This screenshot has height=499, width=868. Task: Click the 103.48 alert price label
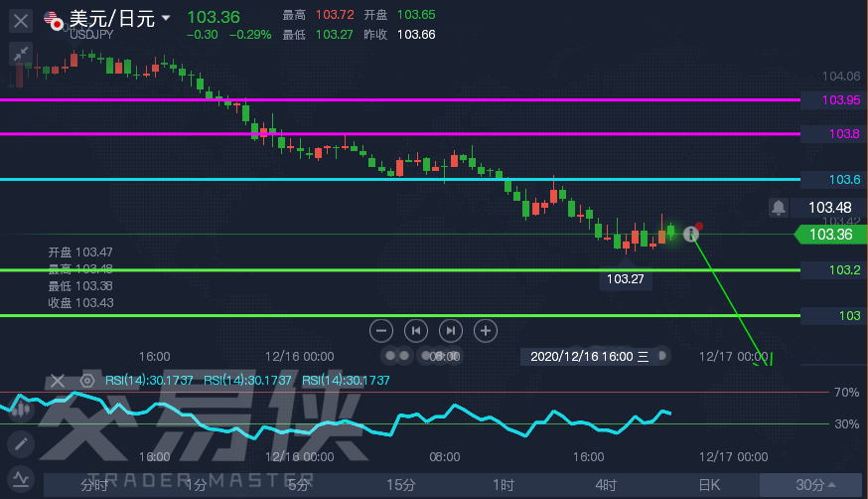[829, 208]
